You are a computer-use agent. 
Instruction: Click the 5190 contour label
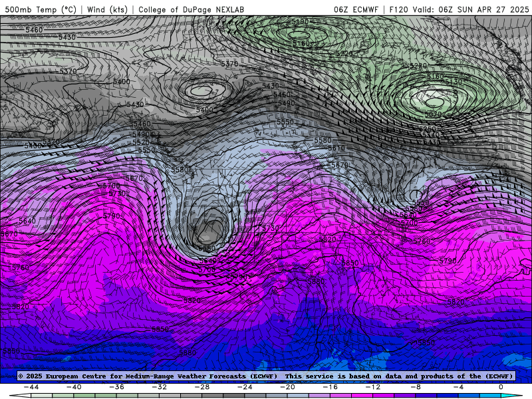[x=300, y=22]
